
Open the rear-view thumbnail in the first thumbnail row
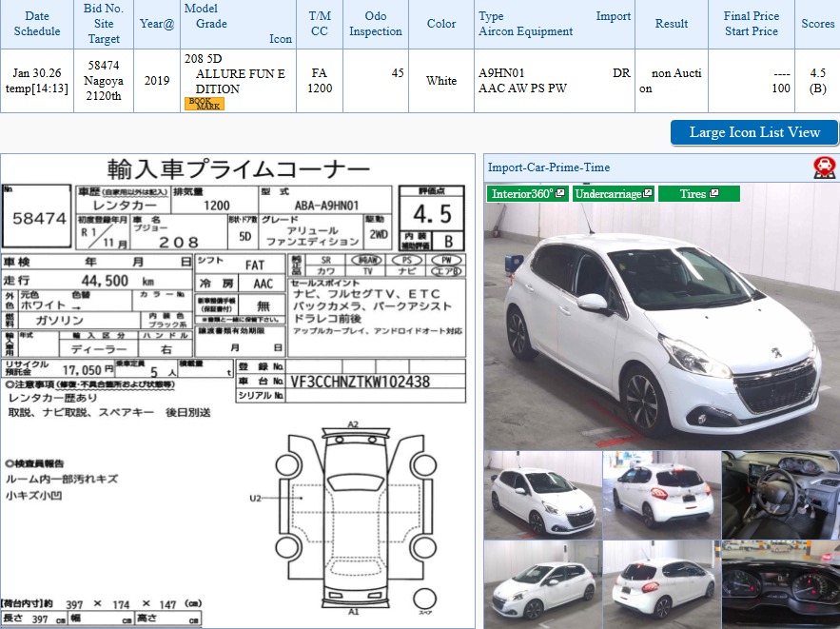coord(662,495)
